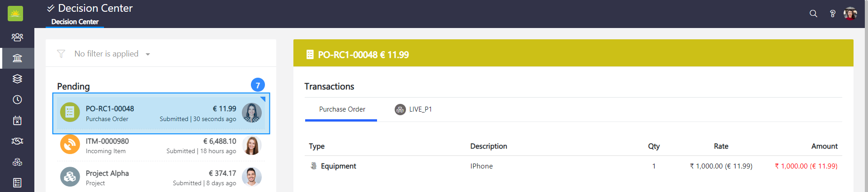Switch to the LIVE_P1 tab

click(414, 109)
